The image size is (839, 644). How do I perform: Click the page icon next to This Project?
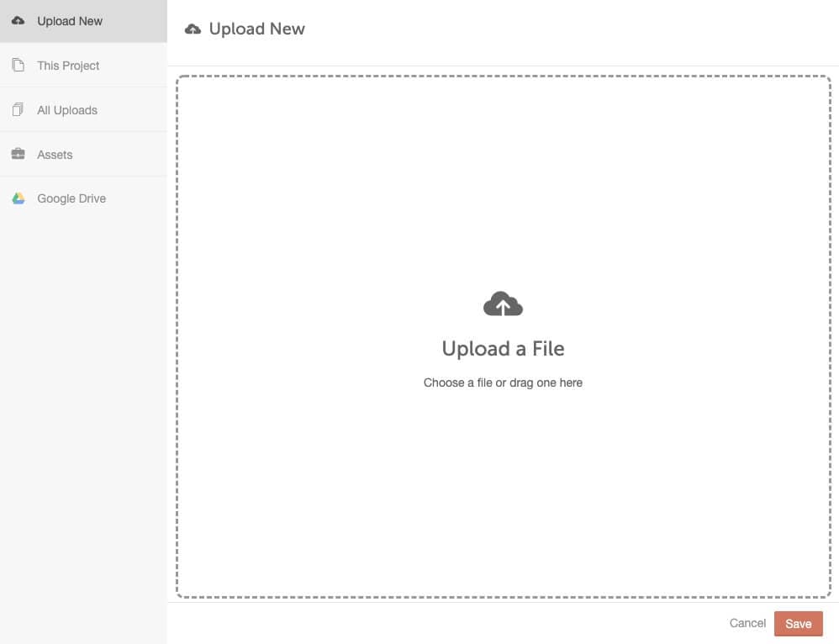18,65
